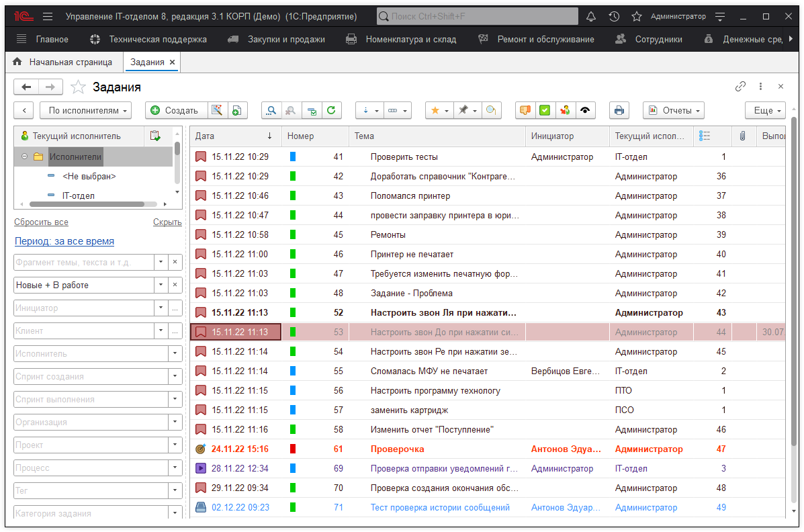Open the Еще menu dropdown
The image size is (804, 532).
pos(765,111)
